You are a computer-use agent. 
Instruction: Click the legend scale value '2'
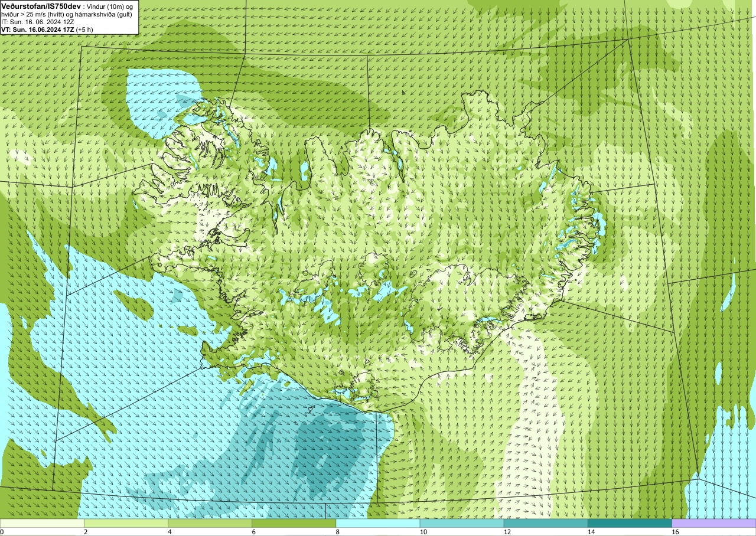pyautogui.click(x=86, y=532)
